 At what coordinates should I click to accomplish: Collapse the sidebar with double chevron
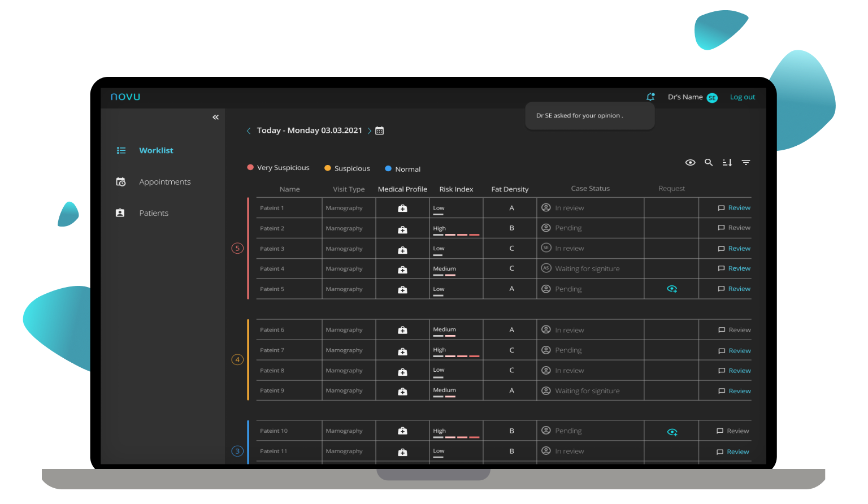(x=215, y=118)
